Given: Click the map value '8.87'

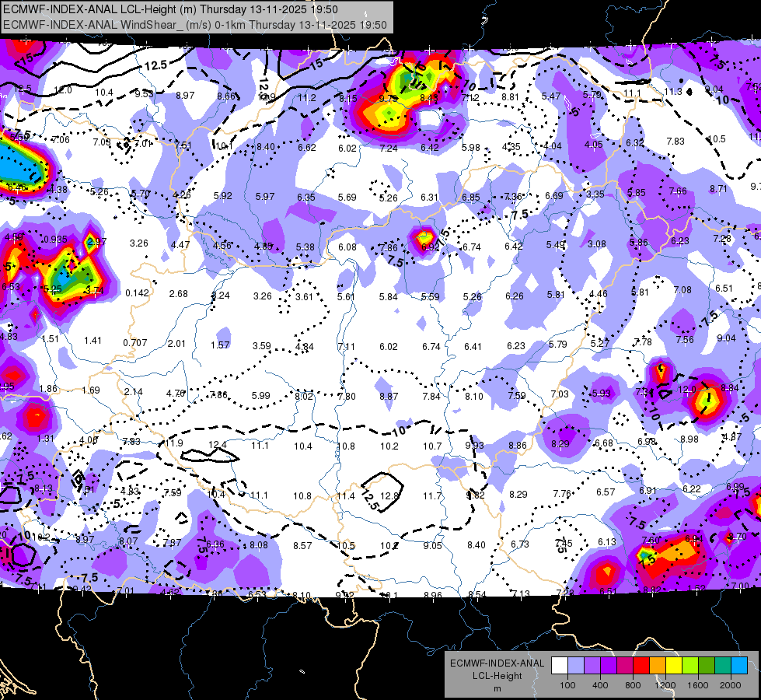Looking at the screenshot, I should coord(389,396).
